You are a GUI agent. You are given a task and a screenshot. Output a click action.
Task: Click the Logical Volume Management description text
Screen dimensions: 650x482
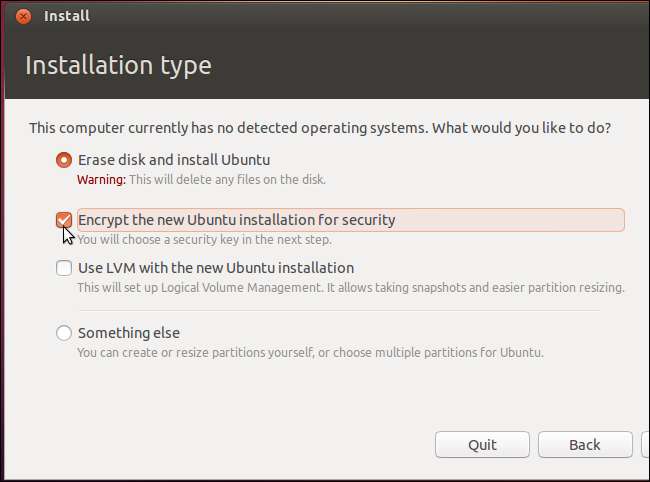[350, 288]
